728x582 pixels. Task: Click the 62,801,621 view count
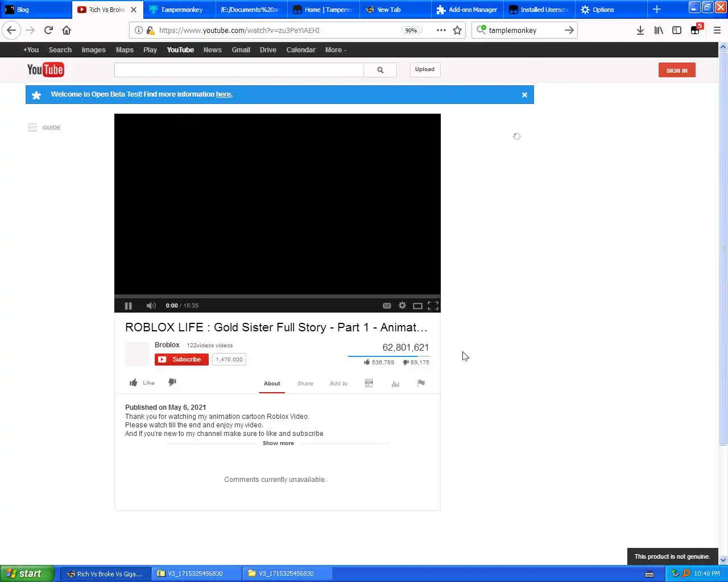pyautogui.click(x=406, y=347)
